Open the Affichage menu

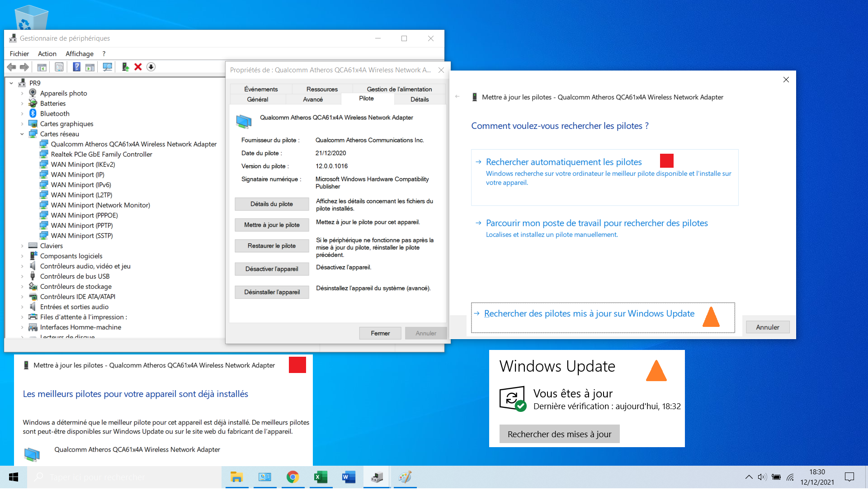80,54
